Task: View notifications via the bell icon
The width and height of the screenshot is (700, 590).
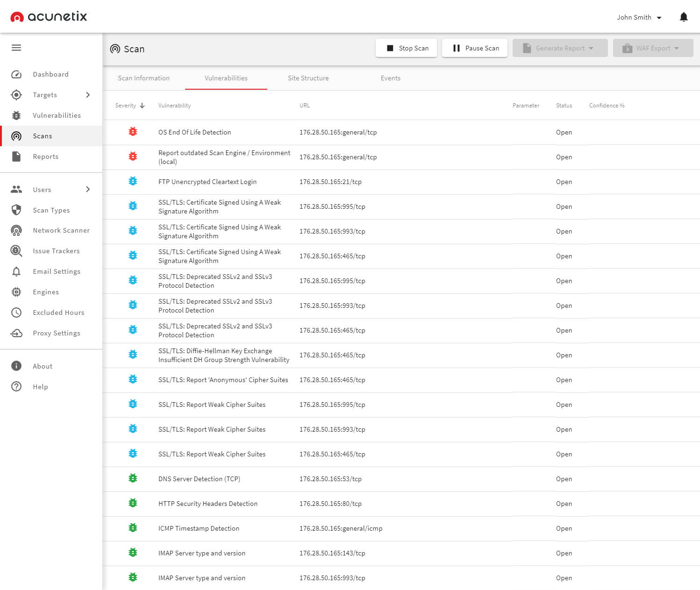Action: point(683,17)
